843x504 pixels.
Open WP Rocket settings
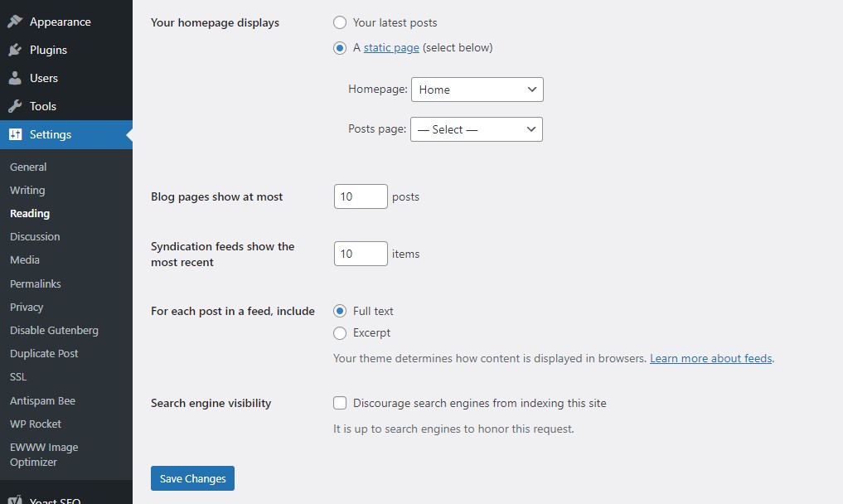pos(36,424)
